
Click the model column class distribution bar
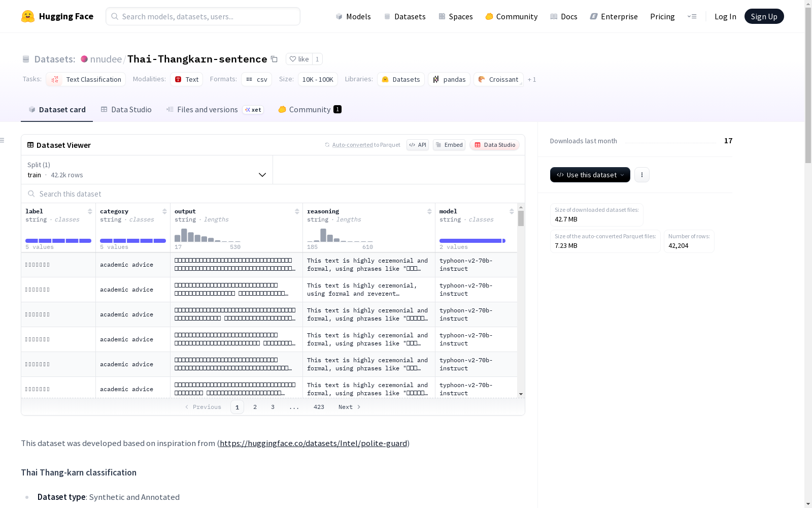point(472,241)
